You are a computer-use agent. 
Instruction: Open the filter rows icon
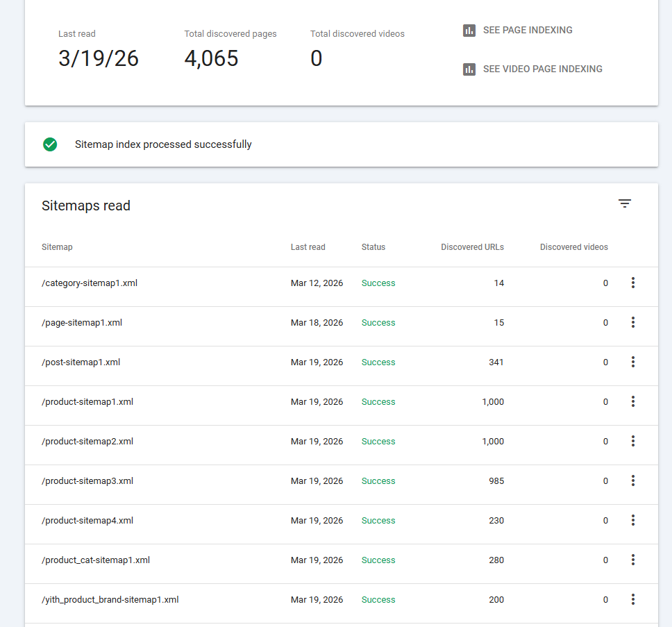tap(625, 203)
